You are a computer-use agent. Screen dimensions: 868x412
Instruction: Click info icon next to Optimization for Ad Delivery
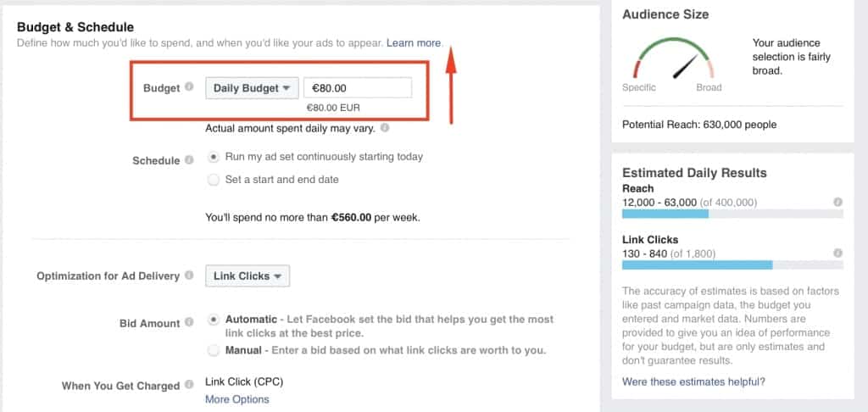pyautogui.click(x=189, y=276)
